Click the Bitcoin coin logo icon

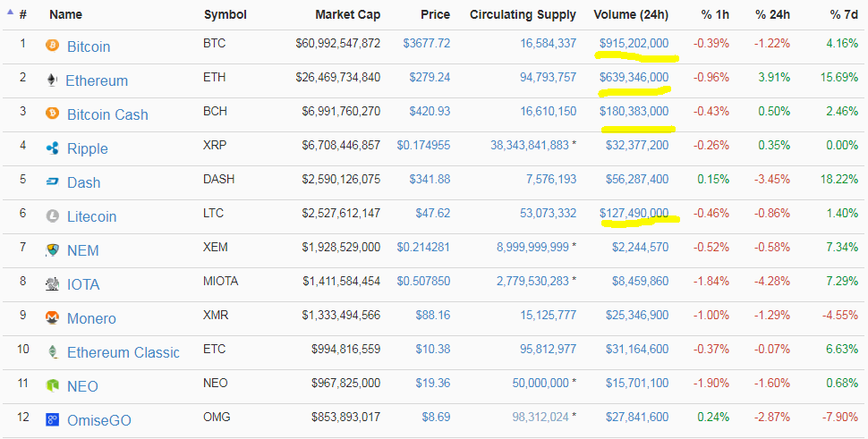coord(52,46)
